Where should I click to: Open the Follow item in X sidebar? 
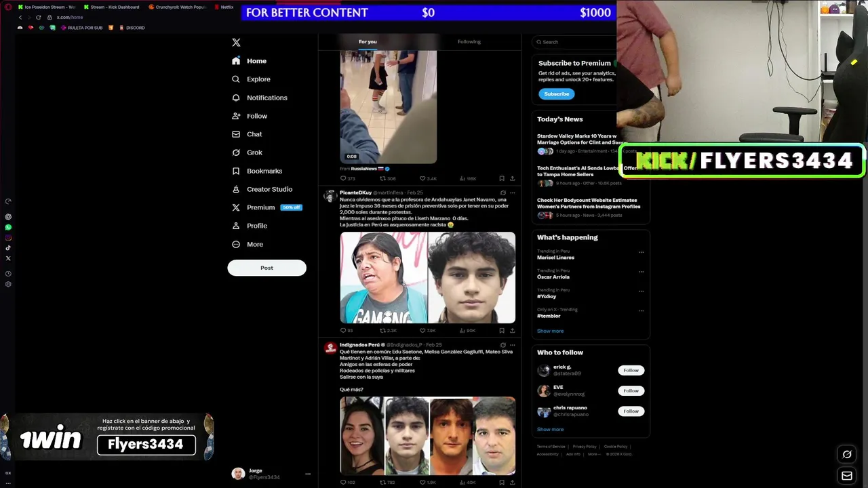point(250,116)
